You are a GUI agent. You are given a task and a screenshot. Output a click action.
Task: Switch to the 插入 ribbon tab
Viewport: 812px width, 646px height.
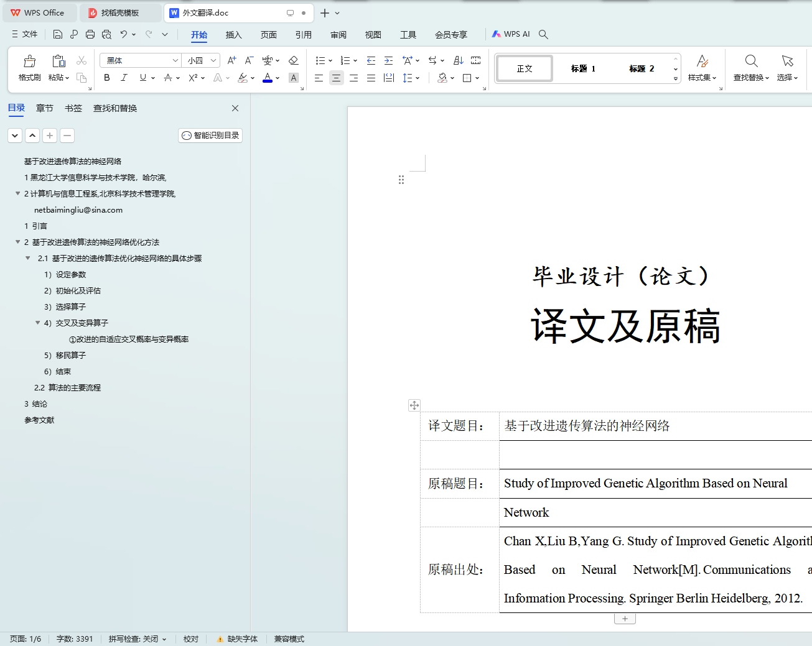233,35
